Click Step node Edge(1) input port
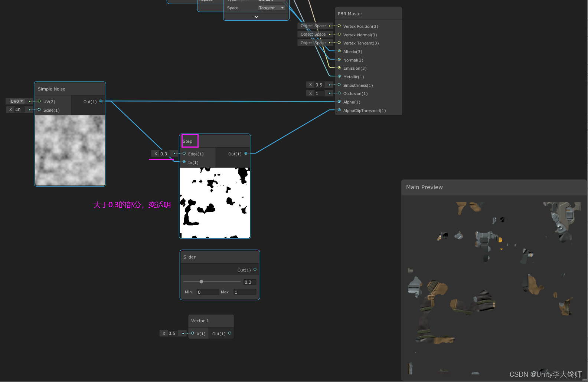588x382 pixels. tap(184, 154)
